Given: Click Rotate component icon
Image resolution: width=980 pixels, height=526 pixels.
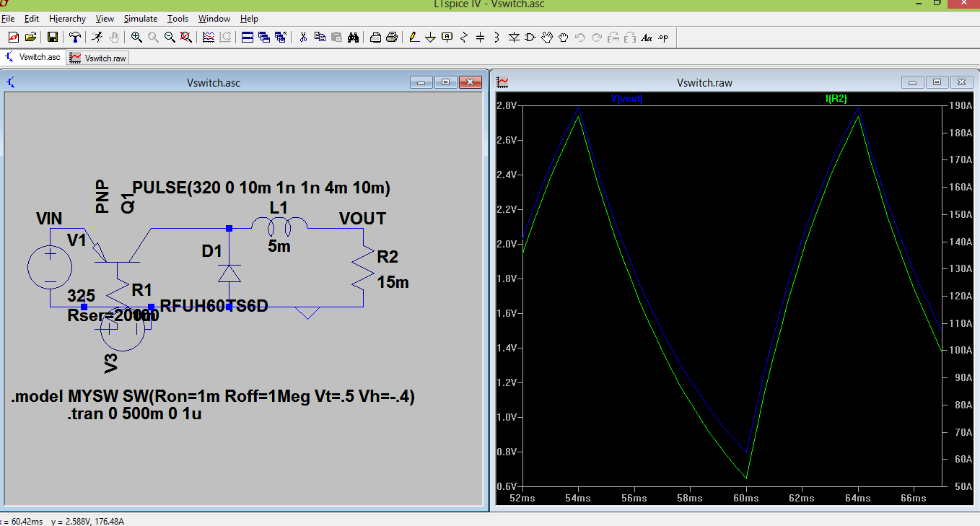Looking at the screenshot, I should (613, 37).
